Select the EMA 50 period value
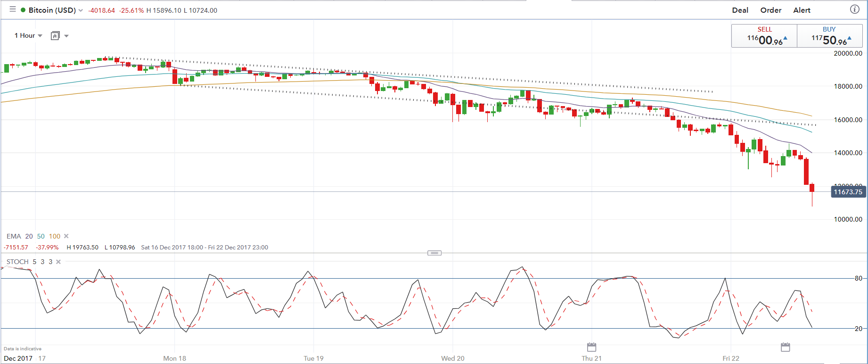This screenshot has height=364, width=868. 41,236
